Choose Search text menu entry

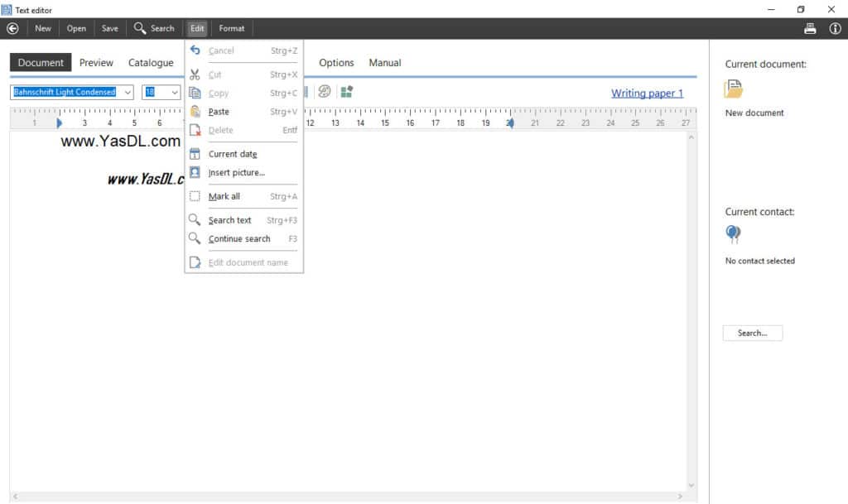244,220
